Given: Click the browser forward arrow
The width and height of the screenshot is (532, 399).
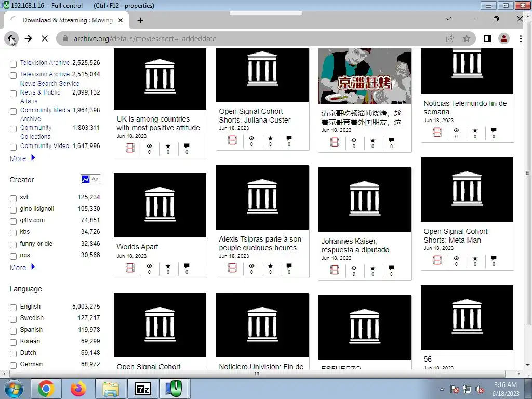Looking at the screenshot, I should (x=28, y=38).
